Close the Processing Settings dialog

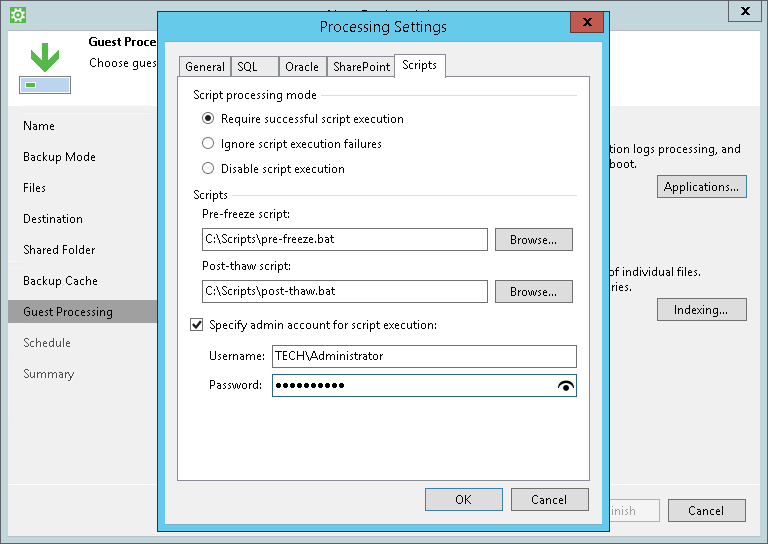point(587,22)
